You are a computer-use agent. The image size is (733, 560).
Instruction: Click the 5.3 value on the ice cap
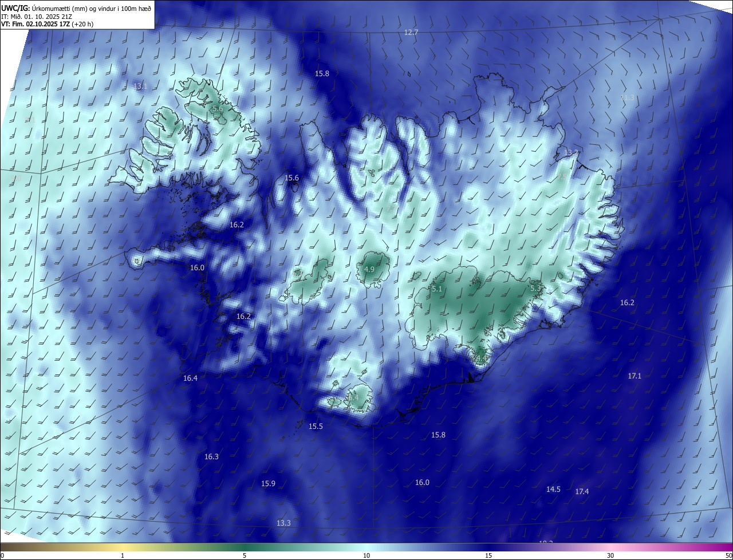pyautogui.click(x=536, y=289)
